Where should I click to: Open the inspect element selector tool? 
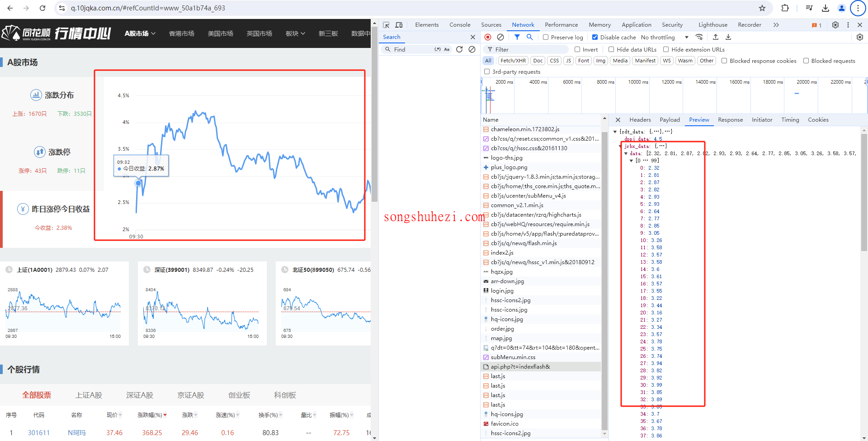(386, 25)
